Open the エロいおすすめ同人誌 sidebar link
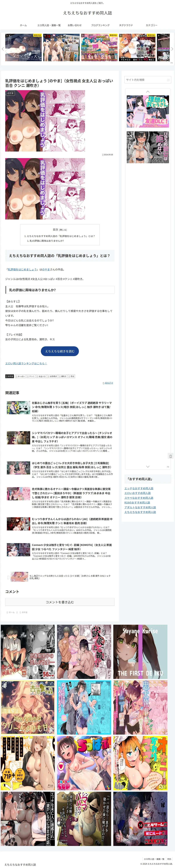 [x=137, y=493]
